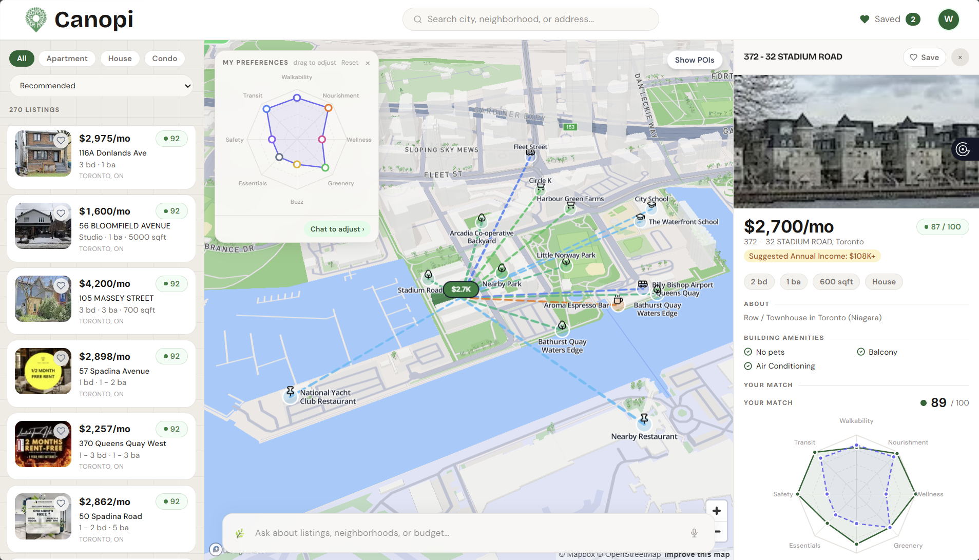Click the "600 sqft" detail chip
This screenshot has width=979, height=560.
(x=836, y=282)
